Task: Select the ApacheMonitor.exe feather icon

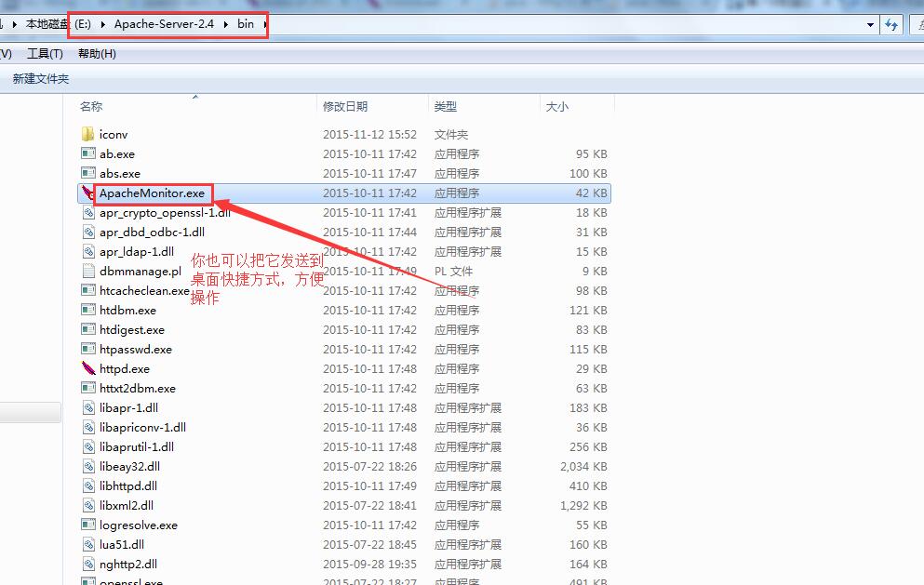Action: coord(88,193)
